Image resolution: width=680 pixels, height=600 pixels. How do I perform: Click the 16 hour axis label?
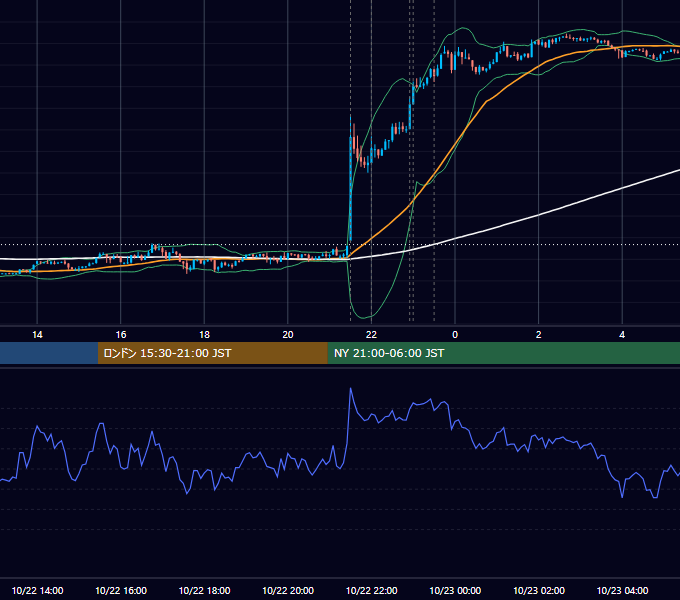tap(121, 335)
